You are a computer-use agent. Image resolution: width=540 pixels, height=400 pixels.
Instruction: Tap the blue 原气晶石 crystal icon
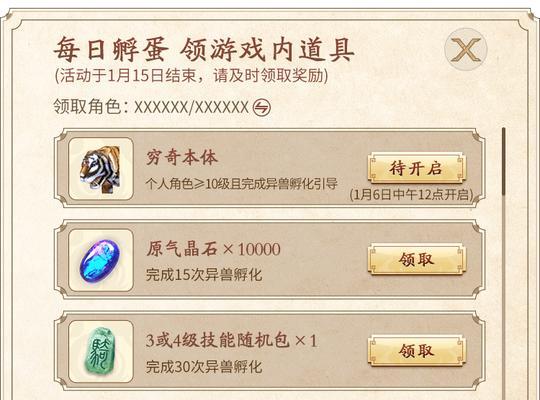pos(101,260)
